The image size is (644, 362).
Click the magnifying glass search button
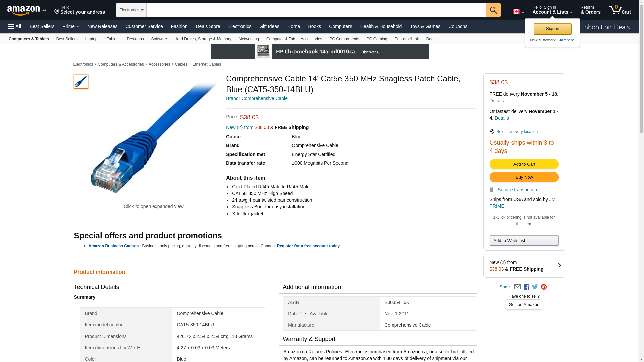[x=493, y=10]
